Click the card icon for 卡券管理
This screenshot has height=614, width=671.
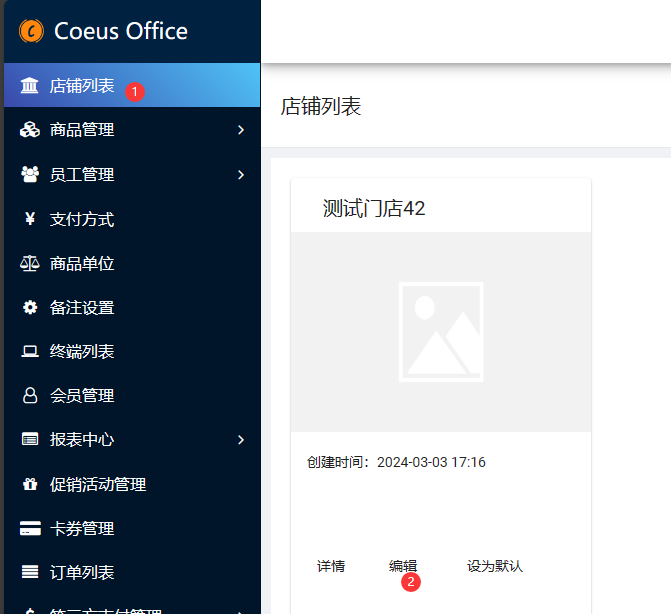pyautogui.click(x=30, y=528)
